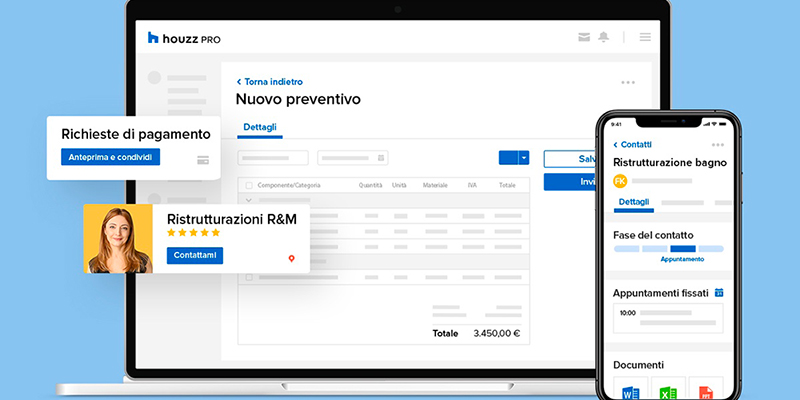Screen dimensions: 800x400
Task: Click the credit card icon in payment card
Action: pyautogui.click(x=203, y=159)
